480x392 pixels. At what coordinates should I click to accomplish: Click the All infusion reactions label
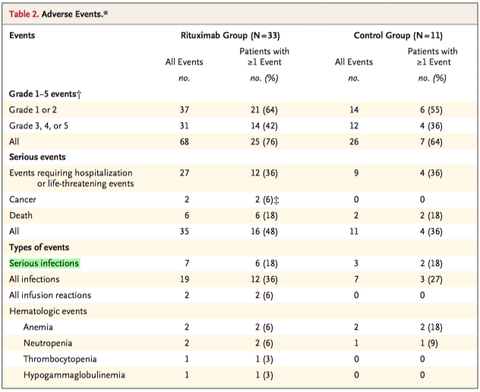point(50,295)
